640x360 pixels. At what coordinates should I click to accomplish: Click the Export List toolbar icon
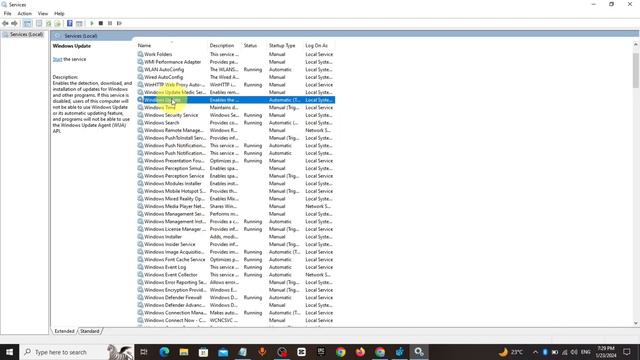pos(58,23)
